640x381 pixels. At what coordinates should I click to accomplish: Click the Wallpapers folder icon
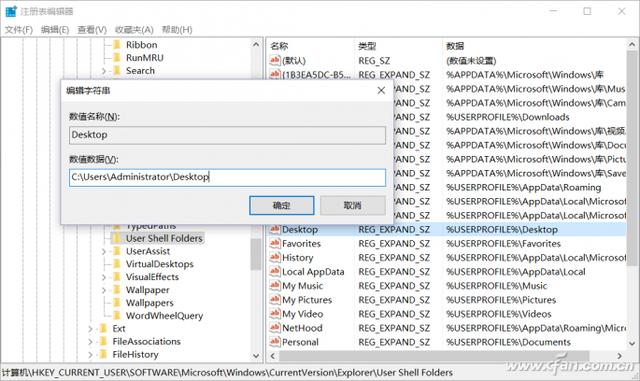point(117,303)
